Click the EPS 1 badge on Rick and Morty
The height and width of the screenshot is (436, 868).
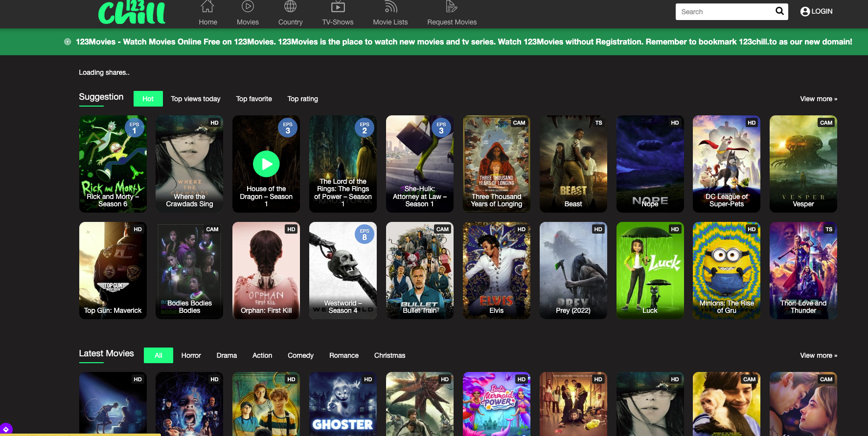coord(134,127)
